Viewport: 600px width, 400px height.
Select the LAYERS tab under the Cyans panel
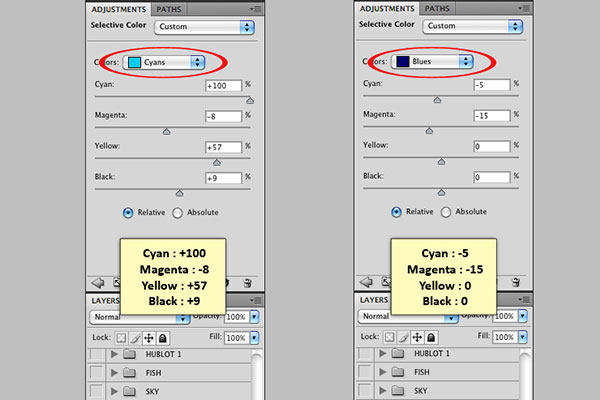105,300
